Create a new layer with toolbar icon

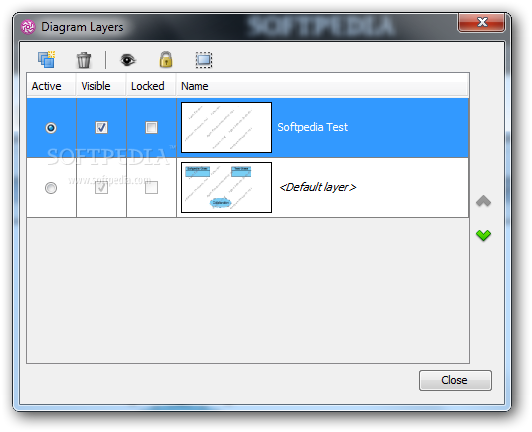click(x=46, y=60)
